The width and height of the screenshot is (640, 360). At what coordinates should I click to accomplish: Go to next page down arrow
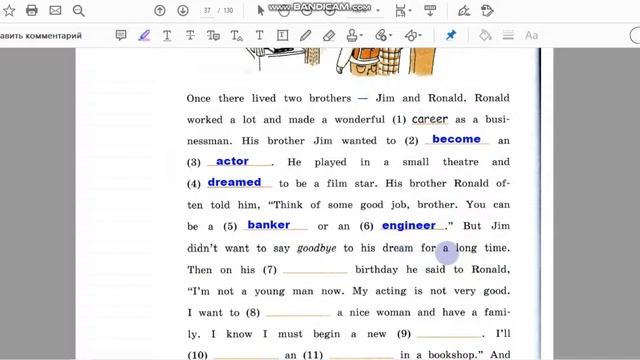tap(183, 11)
